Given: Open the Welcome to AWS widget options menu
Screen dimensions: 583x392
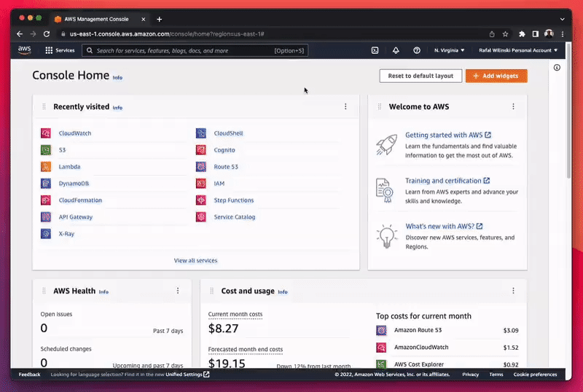Looking at the screenshot, I should coord(513,106).
